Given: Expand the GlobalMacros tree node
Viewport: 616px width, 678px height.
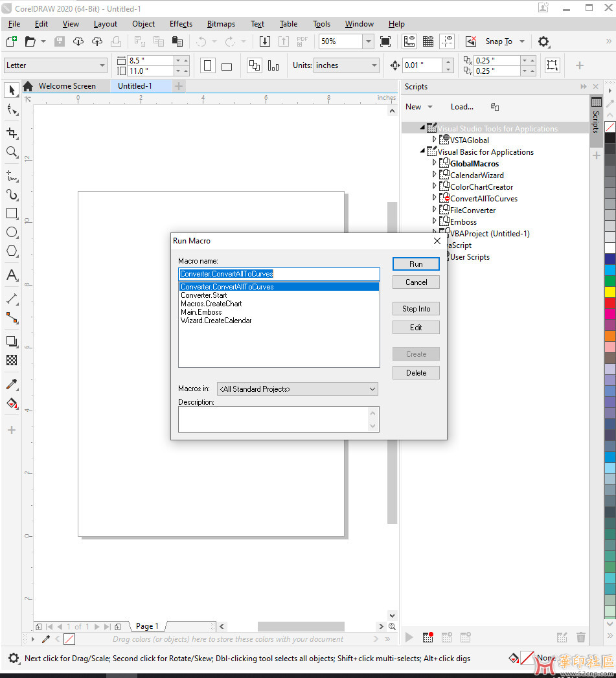Looking at the screenshot, I should tap(435, 163).
